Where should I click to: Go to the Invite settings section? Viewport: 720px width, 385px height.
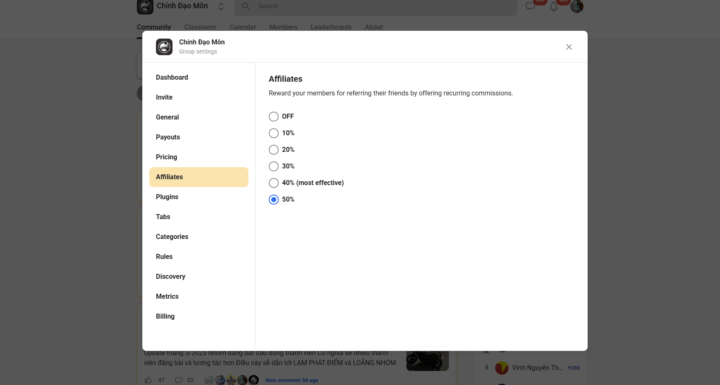click(198, 97)
